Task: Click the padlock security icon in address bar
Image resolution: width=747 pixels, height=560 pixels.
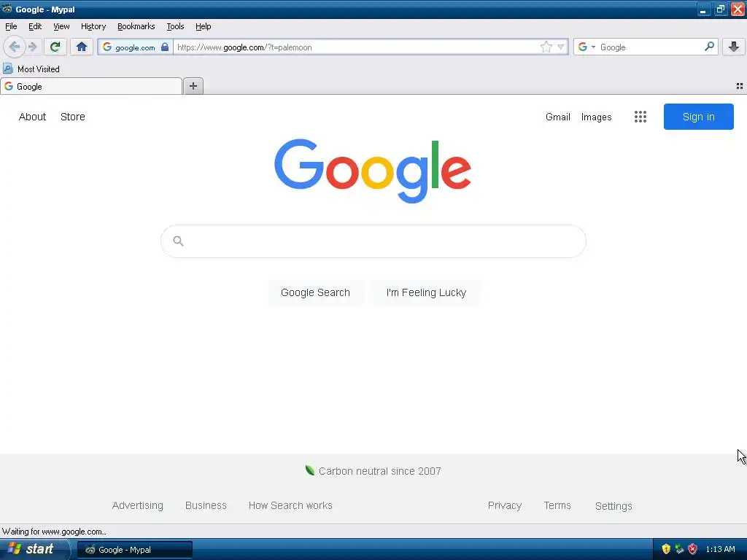Action: [x=164, y=47]
